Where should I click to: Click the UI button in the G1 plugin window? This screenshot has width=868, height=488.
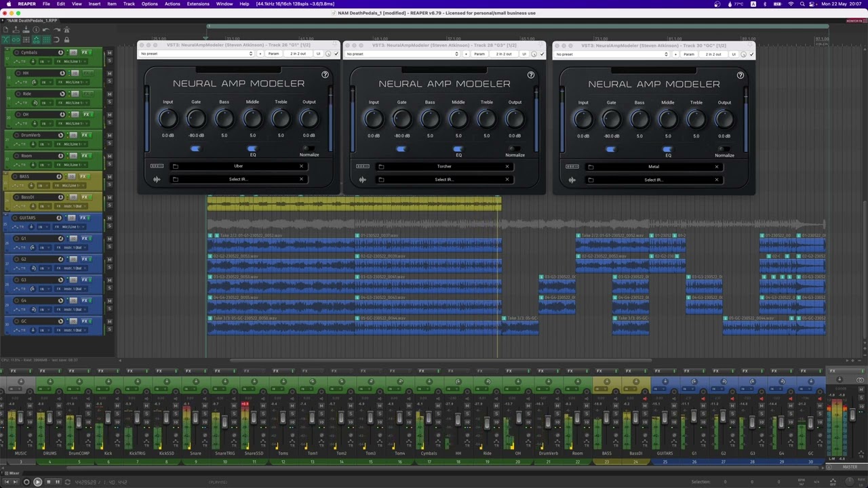pos(318,54)
